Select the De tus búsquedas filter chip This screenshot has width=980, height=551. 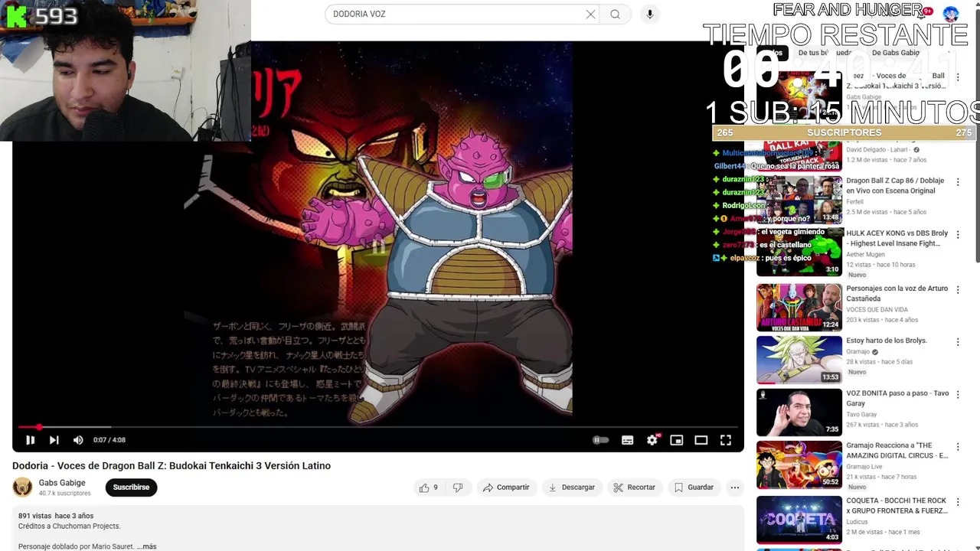click(x=824, y=53)
